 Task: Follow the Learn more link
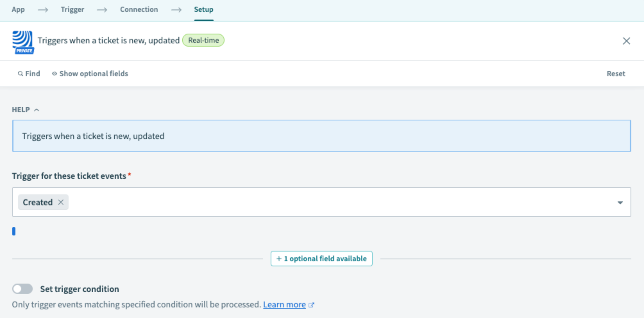pyautogui.click(x=284, y=305)
